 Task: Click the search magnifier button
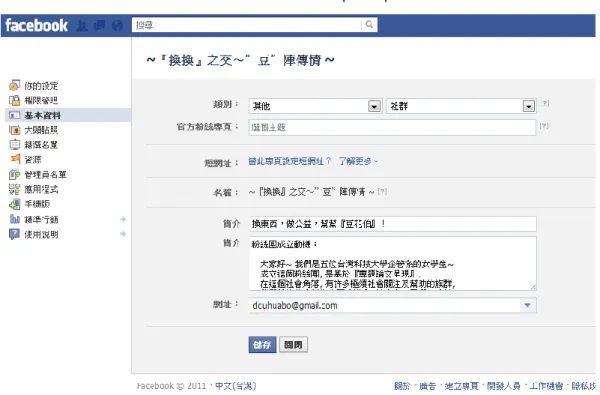click(369, 25)
